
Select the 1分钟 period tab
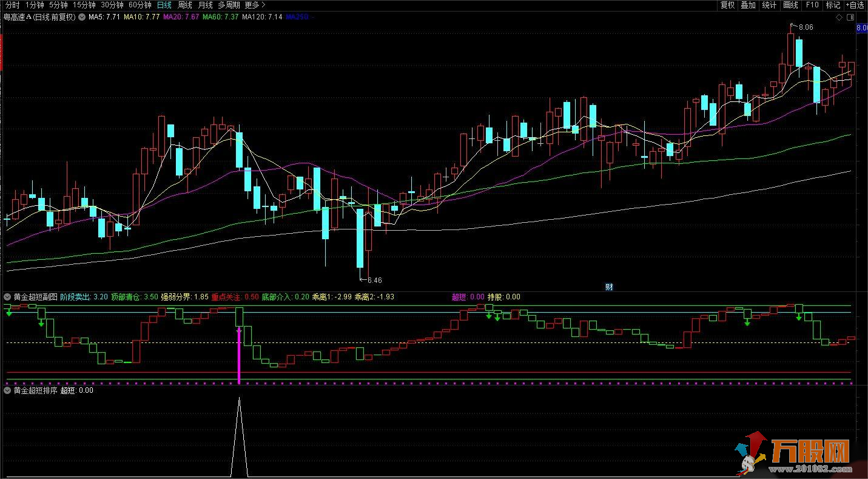point(35,5)
